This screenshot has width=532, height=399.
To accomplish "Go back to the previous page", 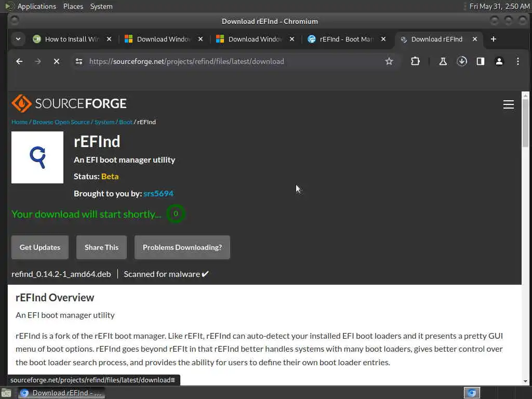I will [x=19, y=61].
